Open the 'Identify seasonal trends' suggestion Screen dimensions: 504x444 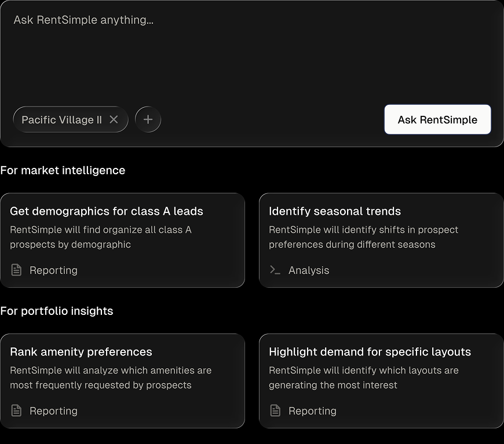[x=381, y=240]
